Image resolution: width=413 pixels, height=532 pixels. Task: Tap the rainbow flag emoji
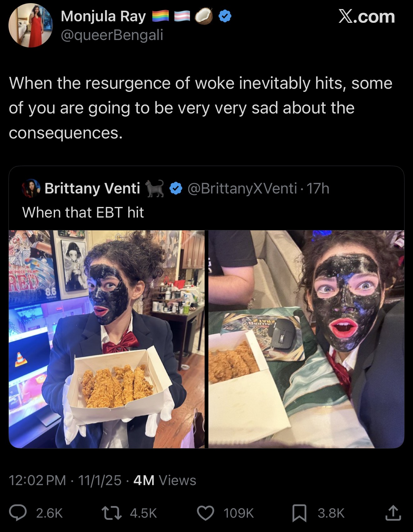click(x=161, y=16)
